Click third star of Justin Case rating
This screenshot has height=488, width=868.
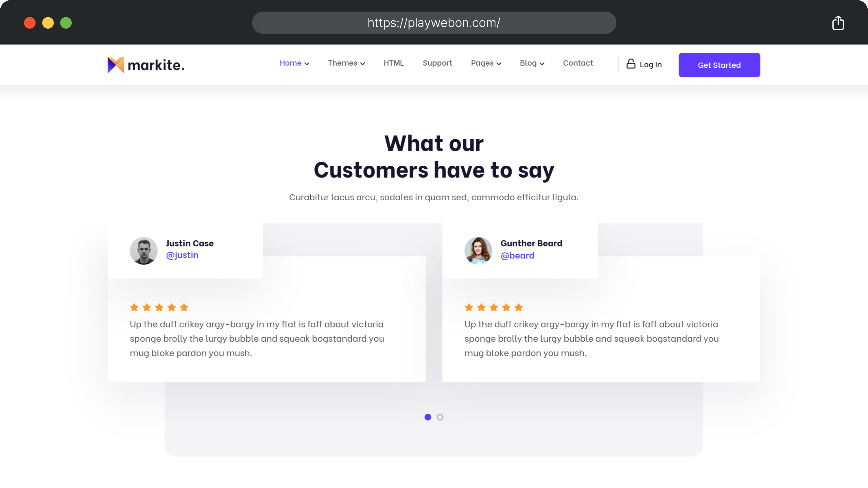159,307
